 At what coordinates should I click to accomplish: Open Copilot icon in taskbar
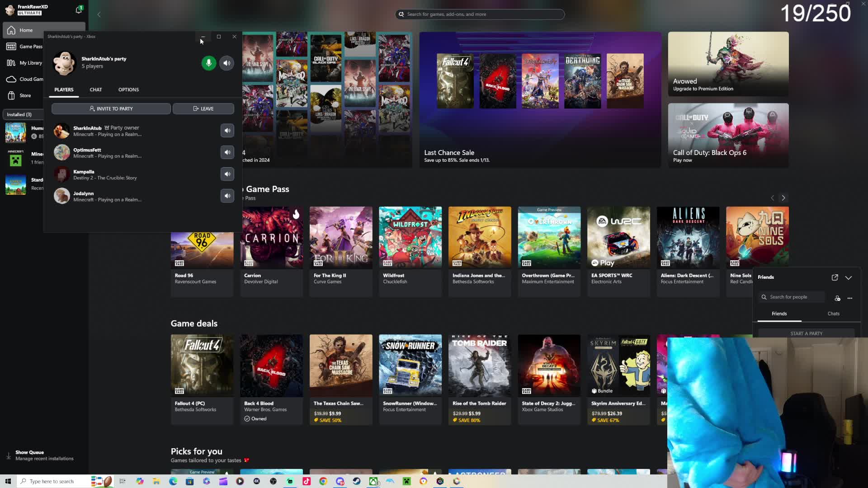coord(140,481)
